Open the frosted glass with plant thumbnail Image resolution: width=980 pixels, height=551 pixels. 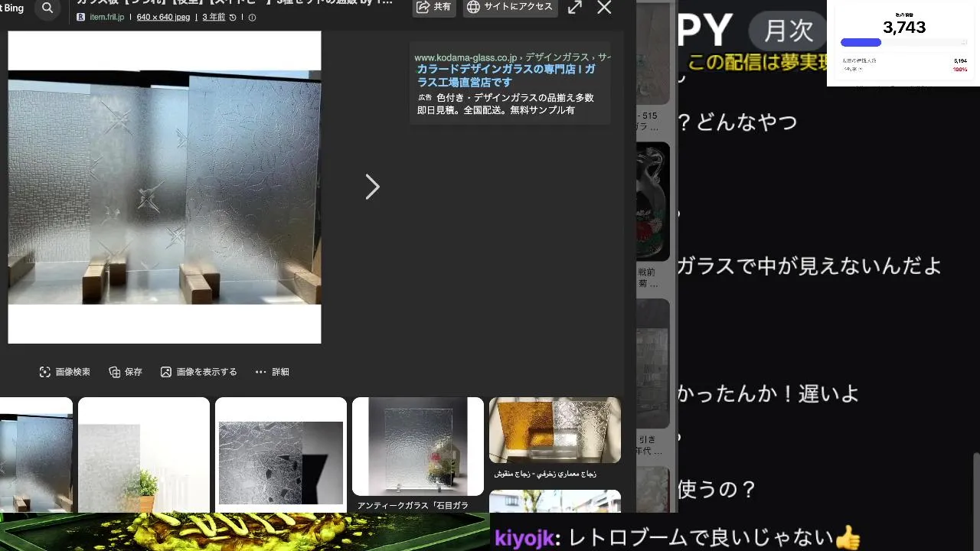(144, 455)
